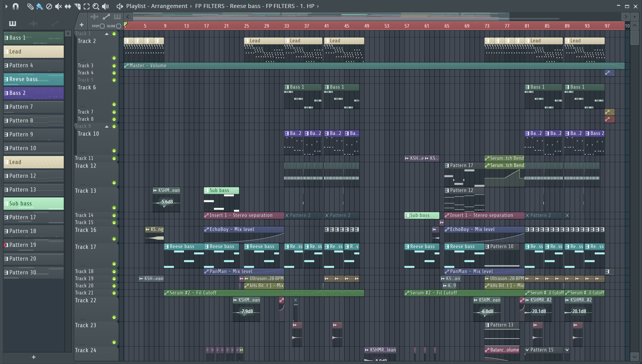Show automation clips in the picker
This screenshot has height=364, width=642.
click(x=55, y=23)
